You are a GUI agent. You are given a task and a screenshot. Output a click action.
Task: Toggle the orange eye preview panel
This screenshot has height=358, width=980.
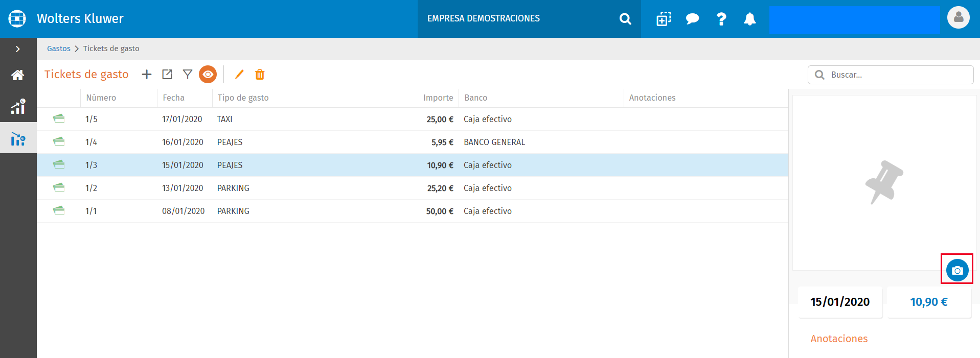pyautogui.click(x=208, y=75)
